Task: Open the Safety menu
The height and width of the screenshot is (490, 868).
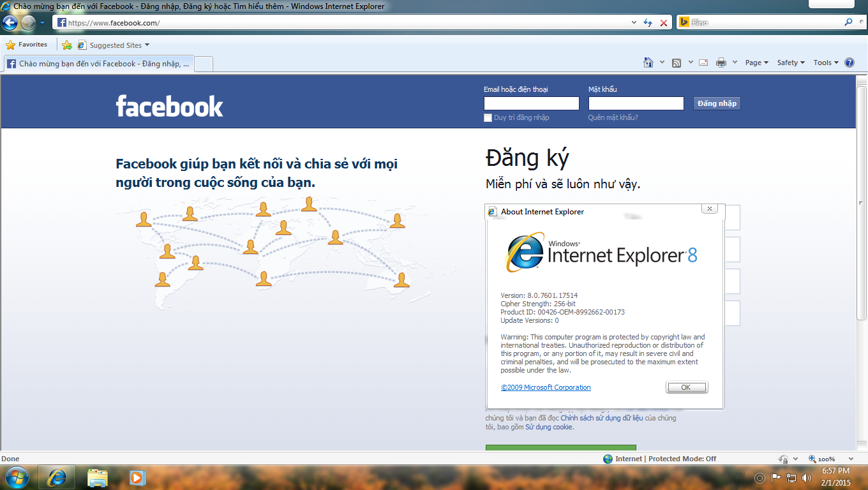Action: [x=791, y=63]
